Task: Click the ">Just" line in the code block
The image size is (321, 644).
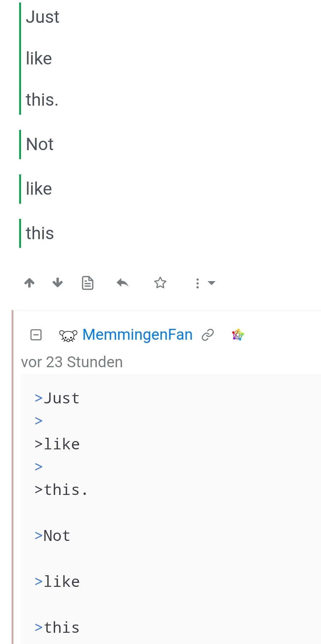Action: [x=57, y=398]
